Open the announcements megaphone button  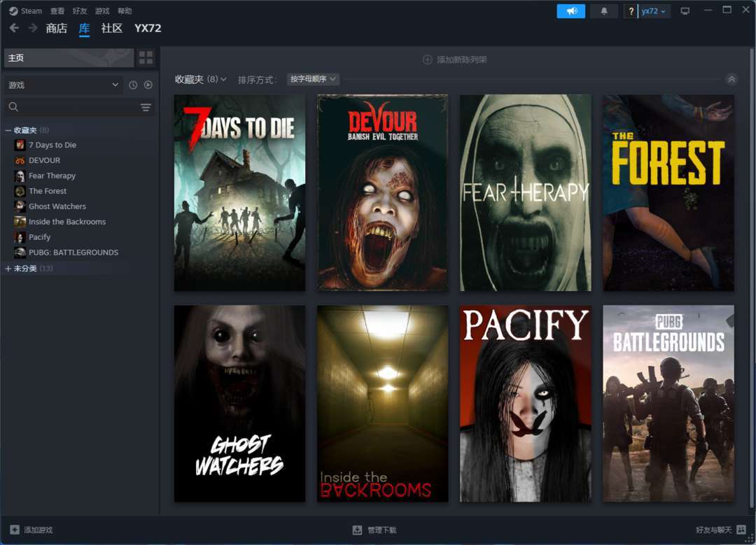(x=571, y=11)
